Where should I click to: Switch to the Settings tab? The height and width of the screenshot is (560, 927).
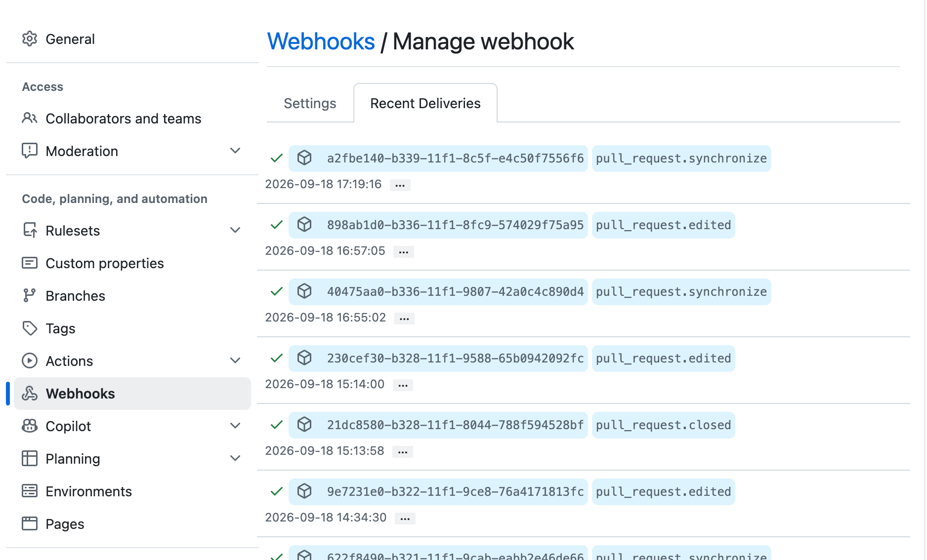[310, 103]
